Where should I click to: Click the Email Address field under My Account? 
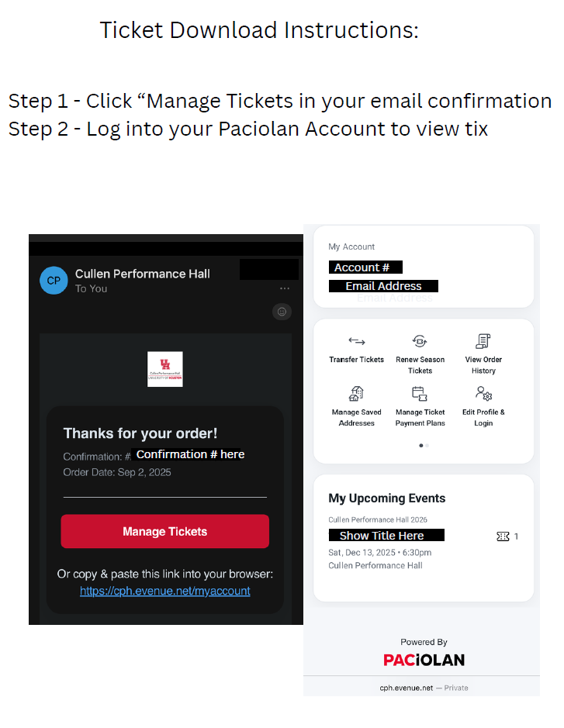[383, 286]
